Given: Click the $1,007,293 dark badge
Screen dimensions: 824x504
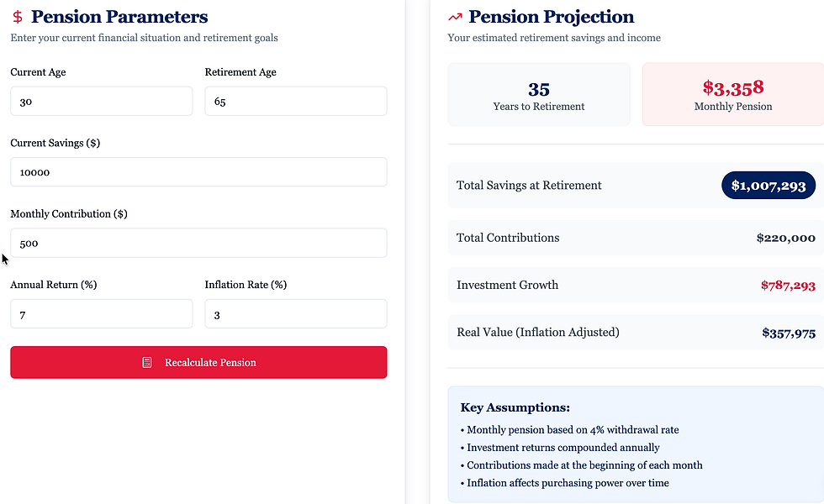Looking at the screenshot, I should point(768,185).
